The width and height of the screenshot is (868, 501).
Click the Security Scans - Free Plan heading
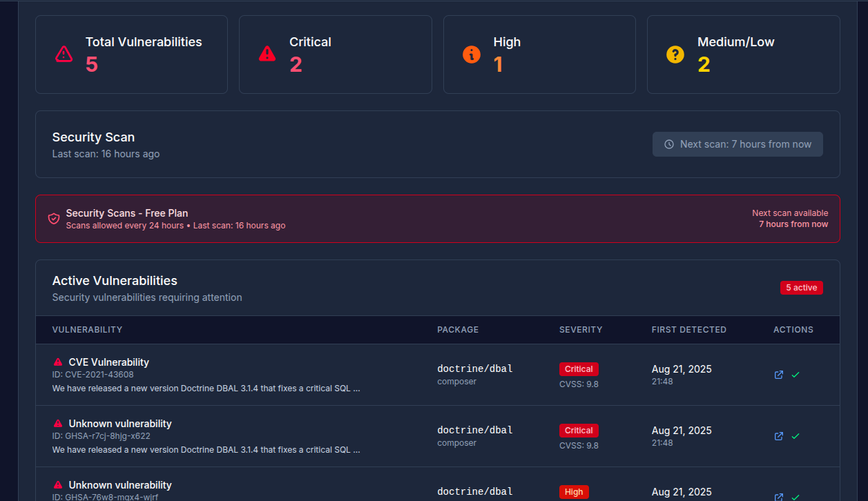(x=127, y=213)
